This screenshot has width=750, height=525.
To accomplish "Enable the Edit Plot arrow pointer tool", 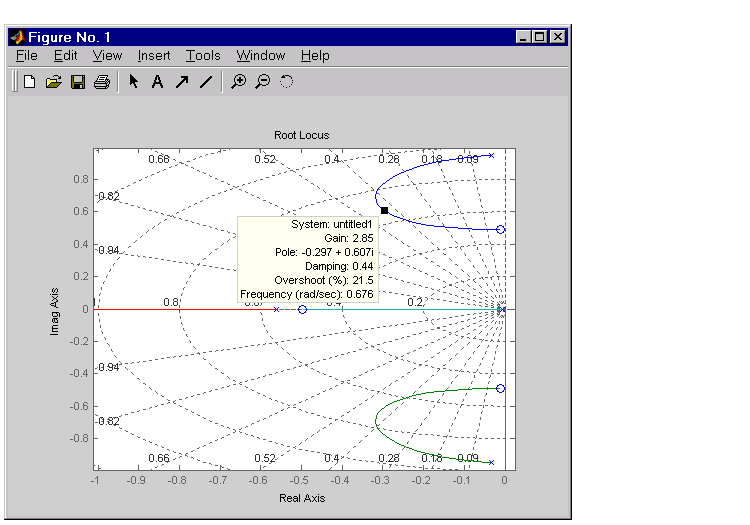I will 133,82.
